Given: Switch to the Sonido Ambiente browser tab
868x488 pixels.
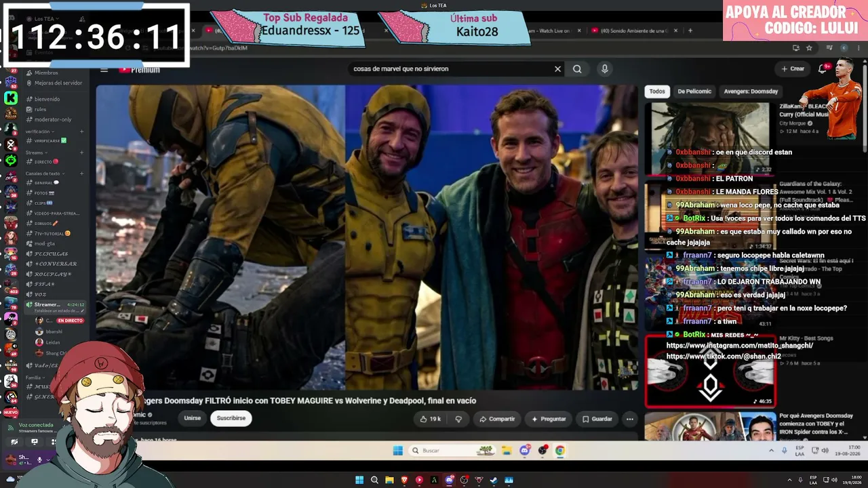Looking at the screenshot, I should point(634,30).
